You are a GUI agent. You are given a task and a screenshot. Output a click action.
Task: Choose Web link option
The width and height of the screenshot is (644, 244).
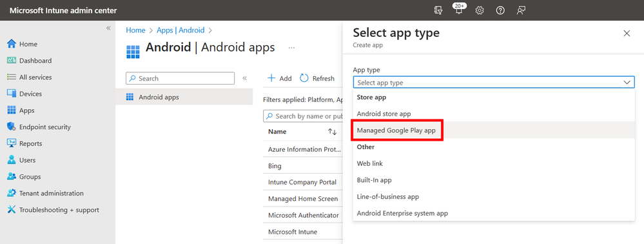click(x=494, y=163)
